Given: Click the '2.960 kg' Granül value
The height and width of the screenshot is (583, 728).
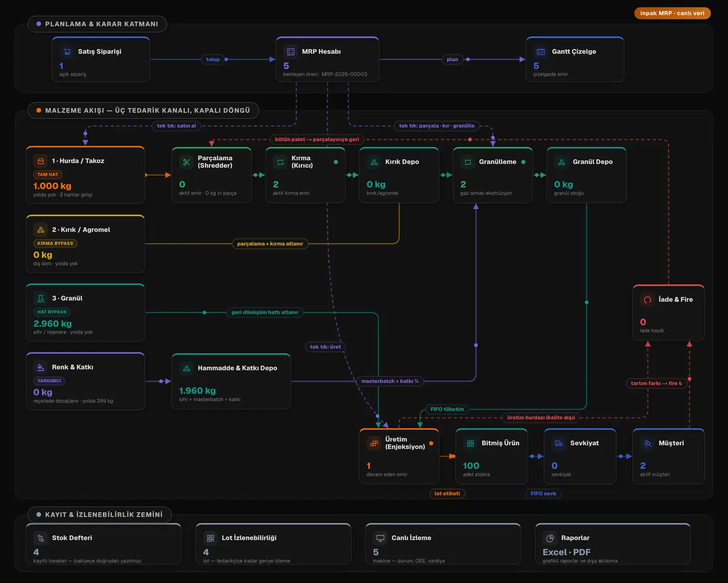Looking at the screenshot, I should [53, 324].
